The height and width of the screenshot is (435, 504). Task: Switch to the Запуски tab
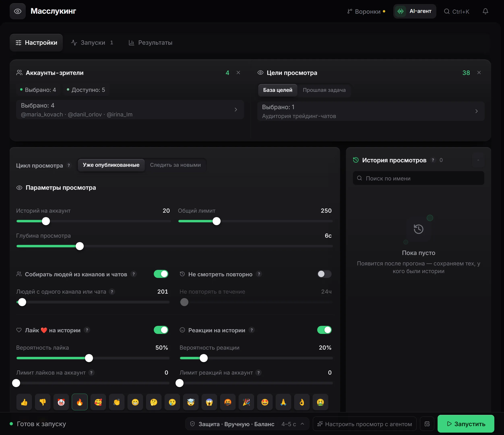tap(92, 43)
